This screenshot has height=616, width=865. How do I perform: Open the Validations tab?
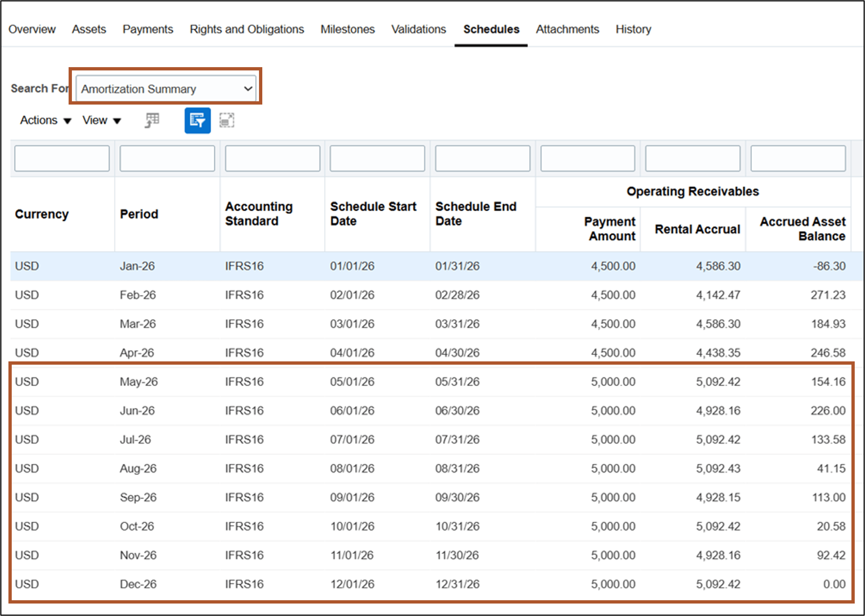[x=419, y=29]
